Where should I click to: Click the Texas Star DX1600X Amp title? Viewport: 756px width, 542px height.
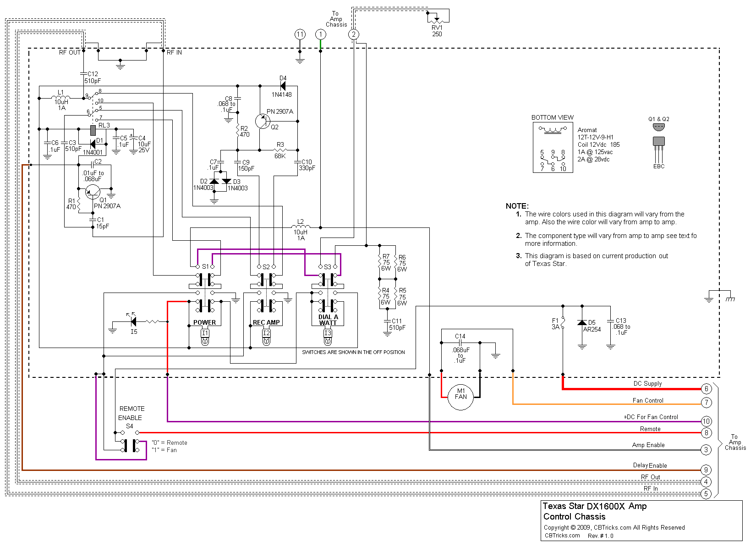(594, 506)
